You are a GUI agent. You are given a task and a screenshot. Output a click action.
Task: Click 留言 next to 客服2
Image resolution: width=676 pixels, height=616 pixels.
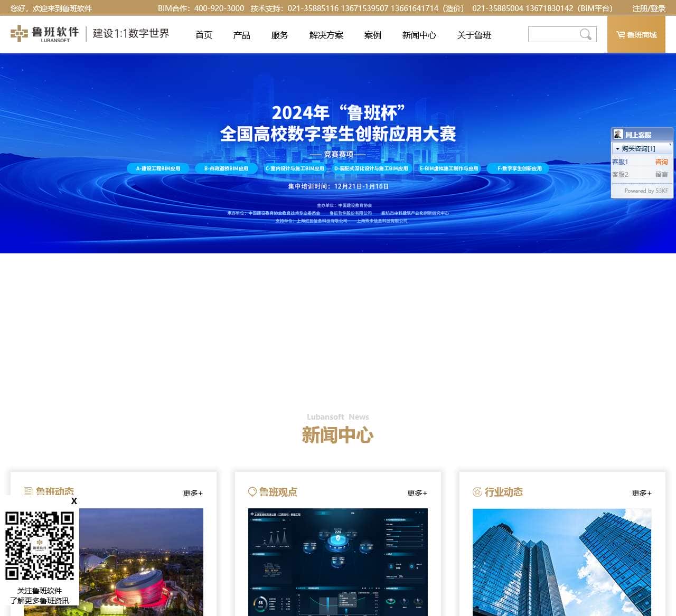point(662,174)
